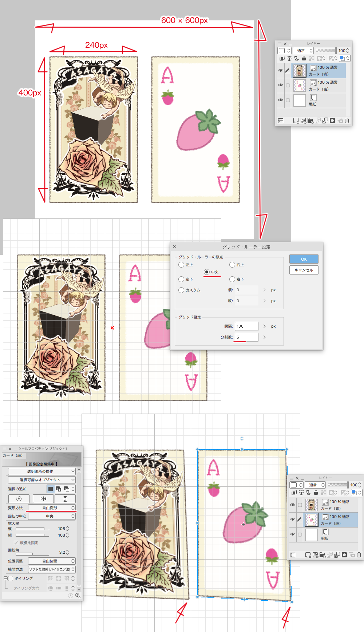Create new layer folder in lower Layer panel
364x632 pixels.
(323, 555)
